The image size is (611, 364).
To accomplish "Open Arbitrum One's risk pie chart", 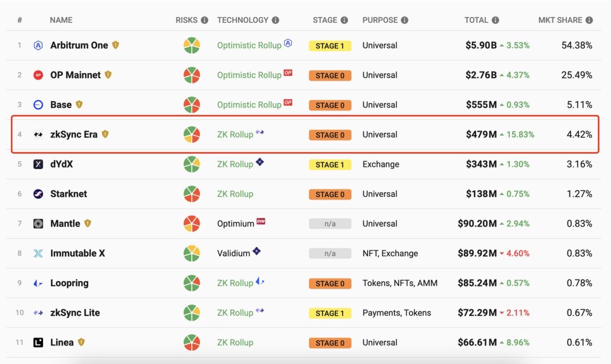I will coord(192,46).
